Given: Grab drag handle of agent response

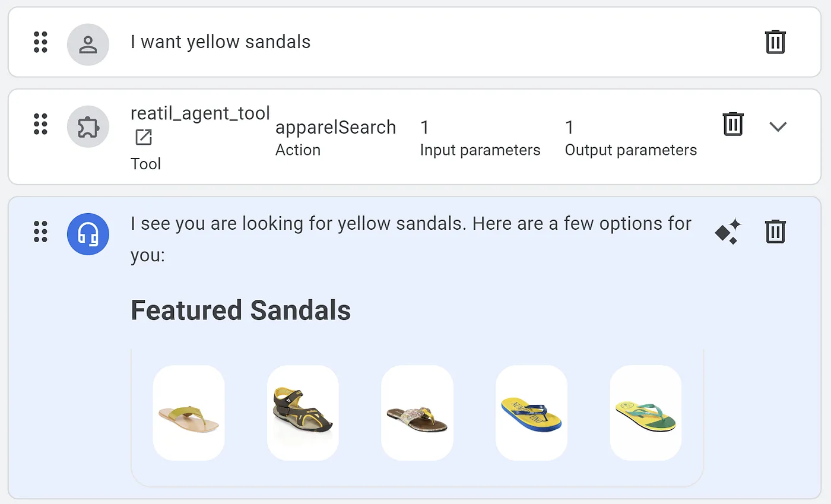Looking at the screenshot, I should click(x=40, y=231).
